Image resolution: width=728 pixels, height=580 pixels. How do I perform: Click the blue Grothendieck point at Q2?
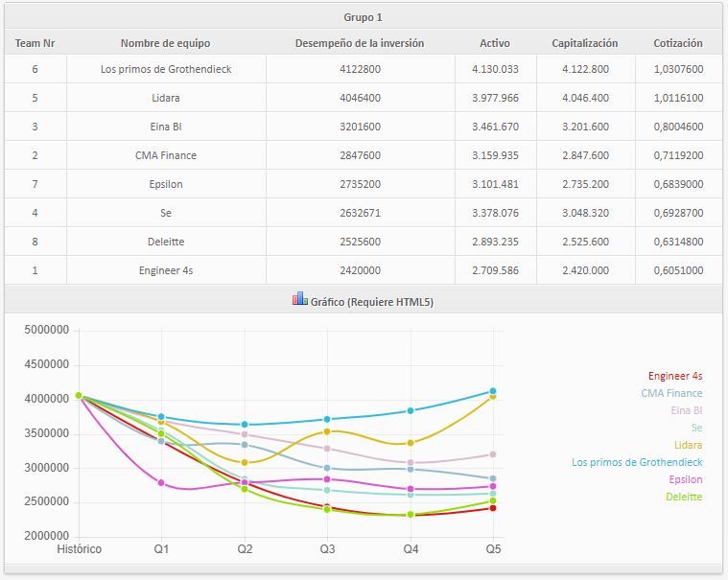(245, 425)
